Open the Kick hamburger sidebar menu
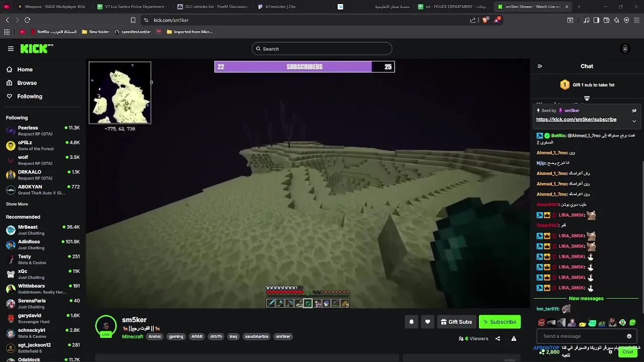This screenshot has width=644, height=362. tap(11, 49)
